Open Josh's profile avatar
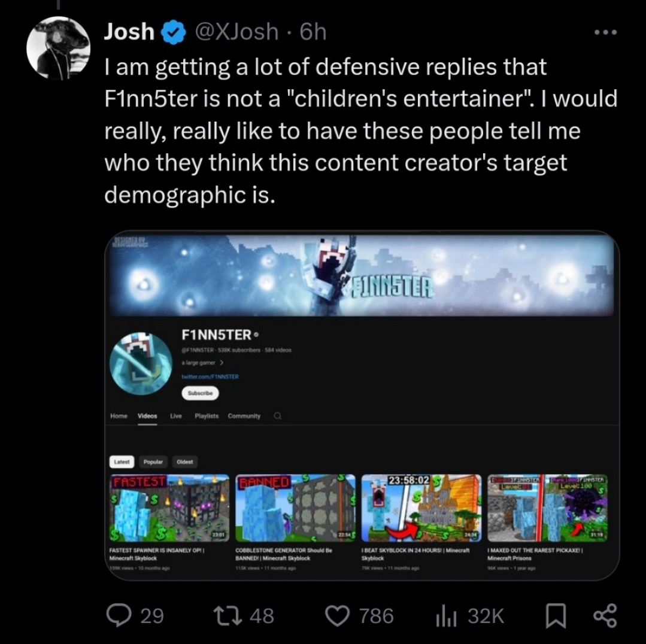Image resolution: width=646 pixels, height=644 pixels. tap(58, 48)
